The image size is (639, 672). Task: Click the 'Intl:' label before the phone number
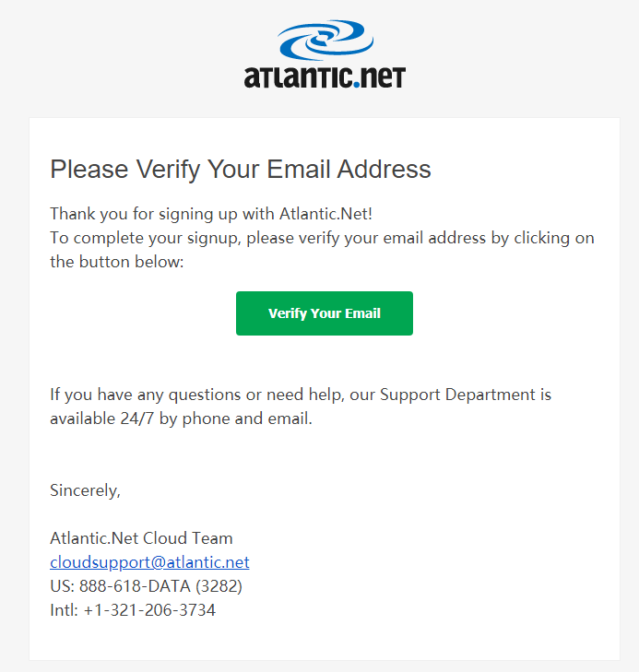[65, 610]
